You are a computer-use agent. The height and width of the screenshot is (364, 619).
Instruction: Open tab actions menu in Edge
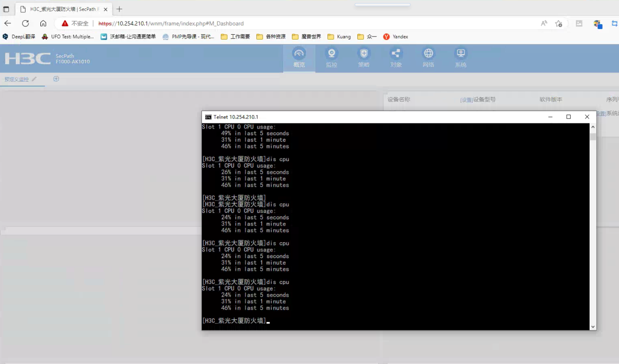(x=6, y=9)
